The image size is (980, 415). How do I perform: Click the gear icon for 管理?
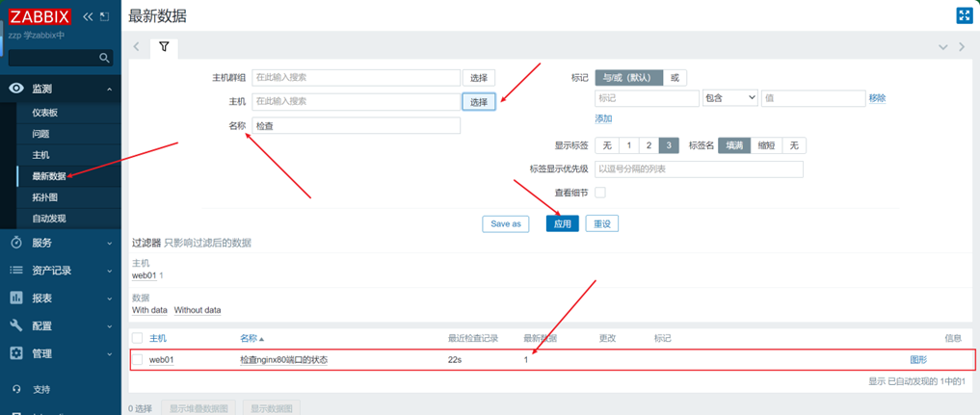point(17,353)
